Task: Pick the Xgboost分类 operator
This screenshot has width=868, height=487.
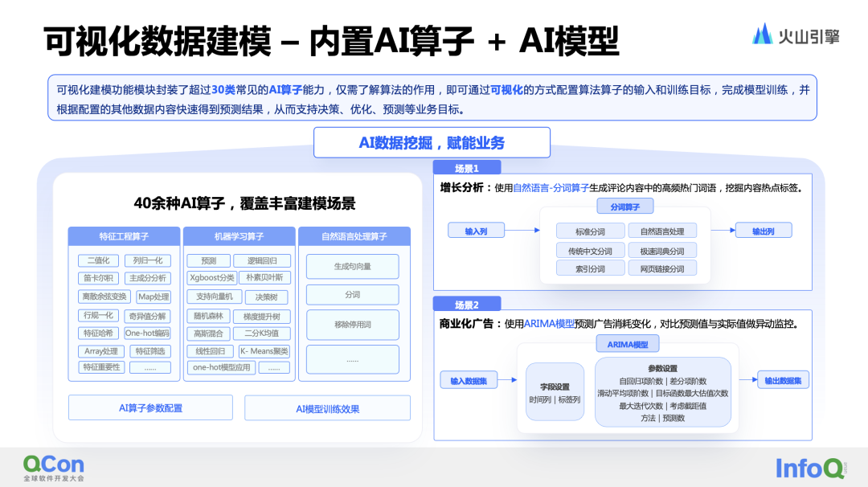Action: pos(211,277)
